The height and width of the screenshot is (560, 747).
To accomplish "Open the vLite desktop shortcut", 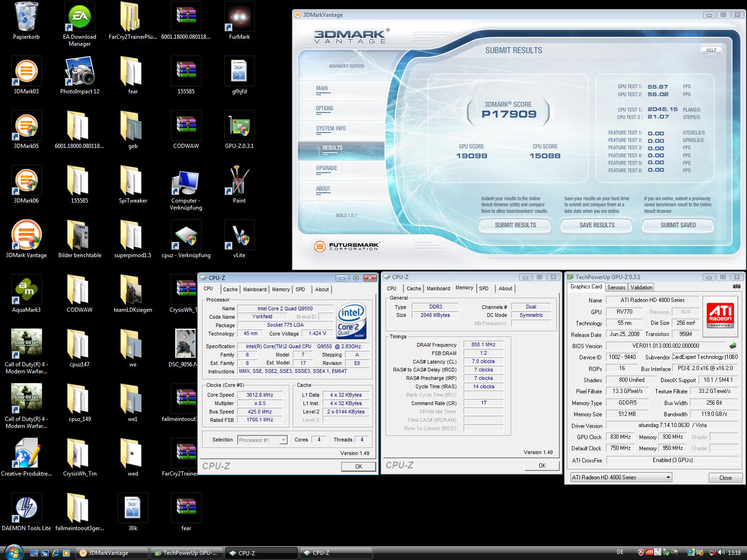I will (x=239, y=239).
